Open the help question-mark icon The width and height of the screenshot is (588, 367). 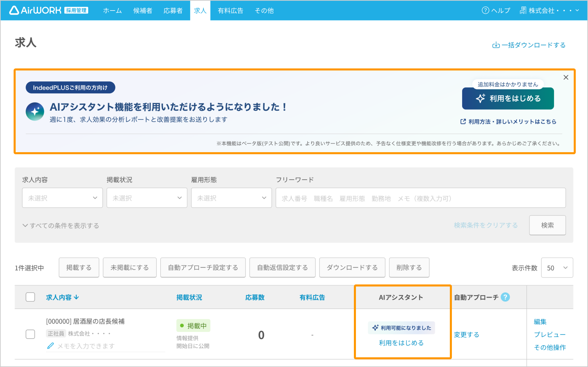pos(485,11)
